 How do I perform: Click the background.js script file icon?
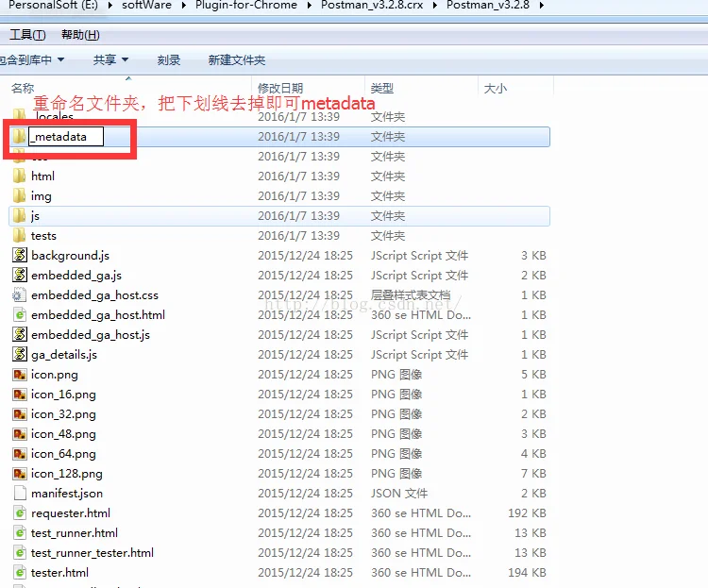pyautogui.click(x=20, y=255)
